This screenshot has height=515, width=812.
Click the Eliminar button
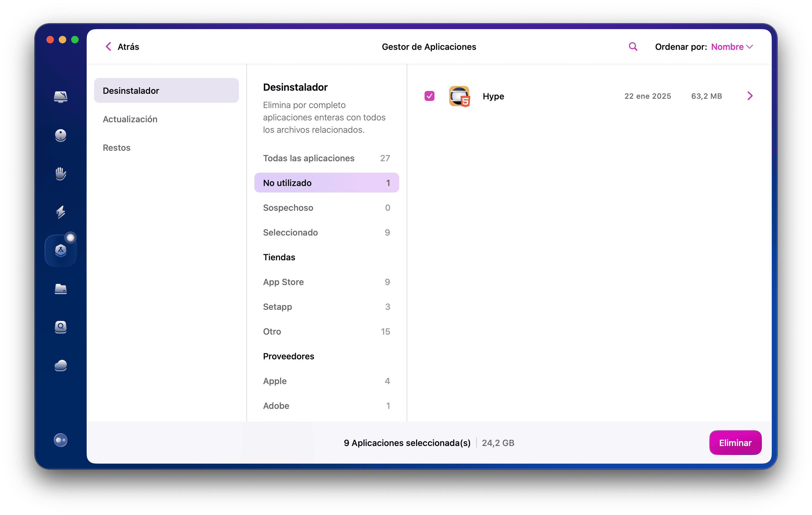pos(735,443)
